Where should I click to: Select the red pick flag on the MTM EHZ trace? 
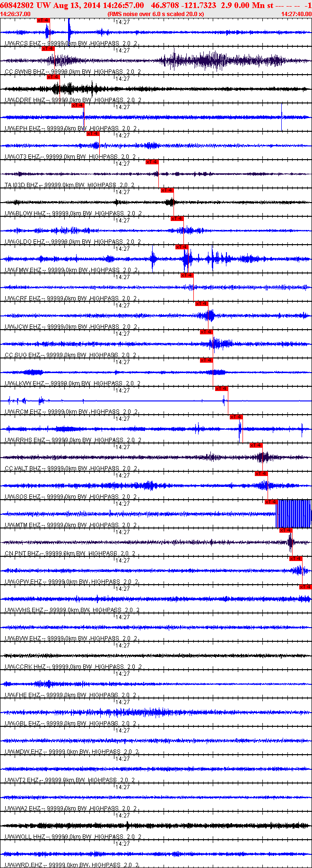[x=271, y=502]
